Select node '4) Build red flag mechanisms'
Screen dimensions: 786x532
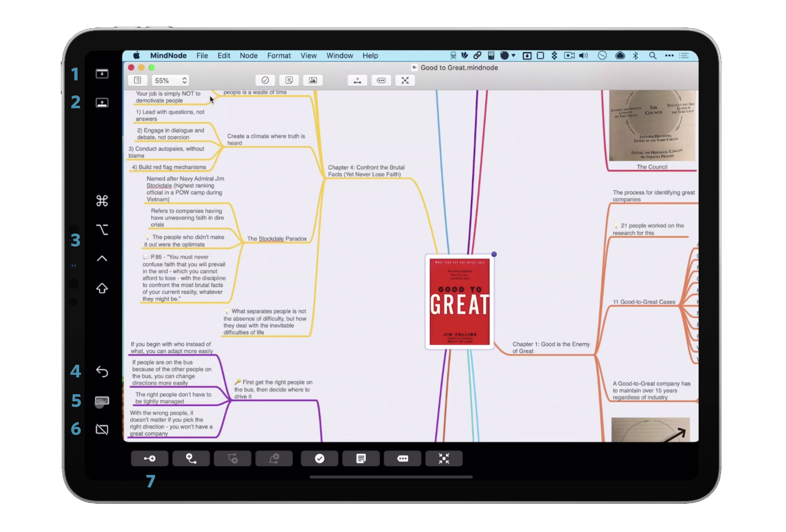pyautogui.click(x=169, y=167)
